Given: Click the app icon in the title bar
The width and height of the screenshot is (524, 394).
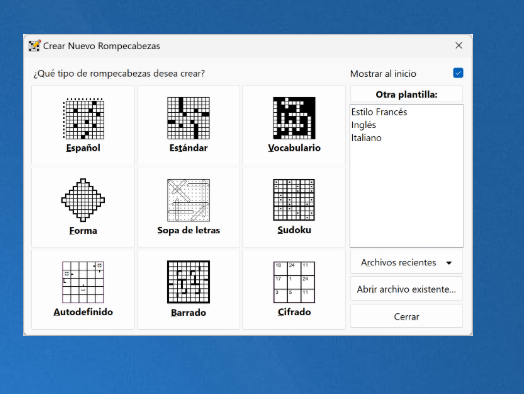Looking at the screenshot, I should click(34, 46).
